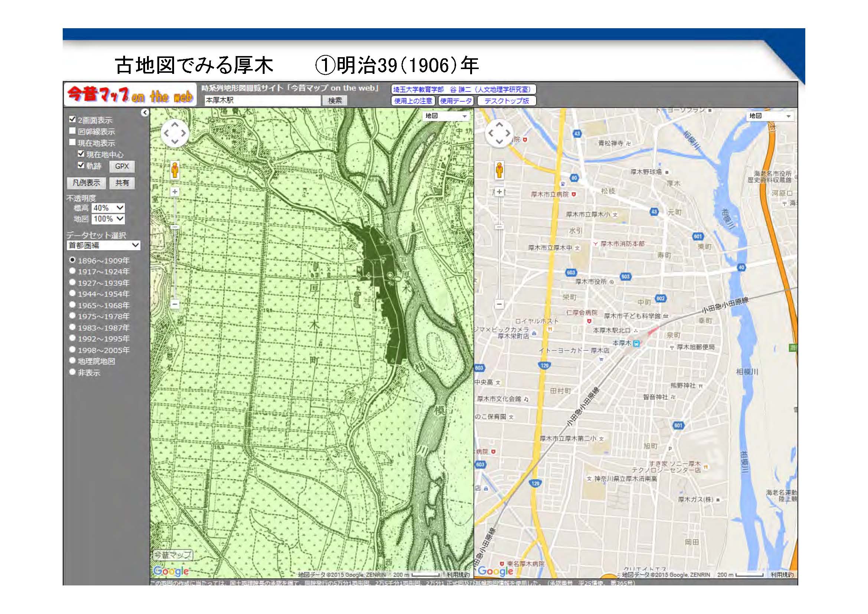This screenshot has height=614, width=868.
Task: Open the デスクトップ版 link
Action: click(x=507, y=101)
